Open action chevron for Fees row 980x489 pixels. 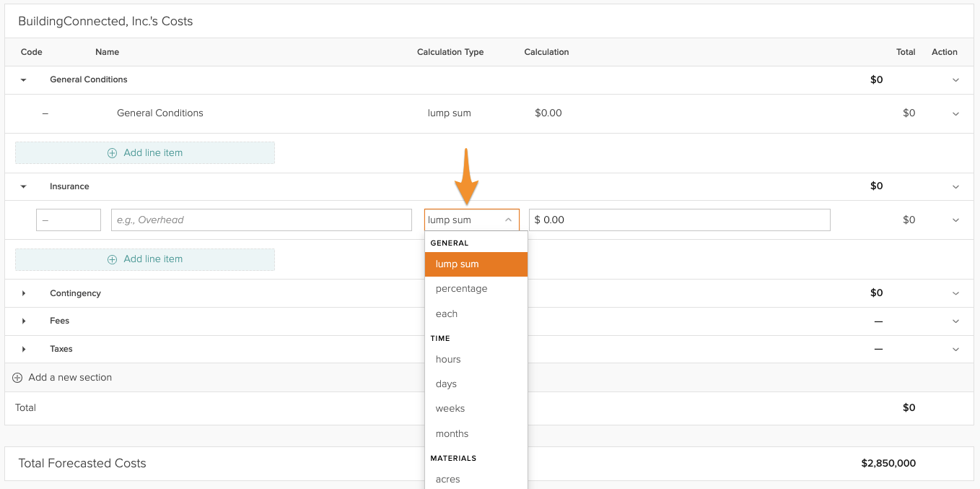(x=955, y=321)
